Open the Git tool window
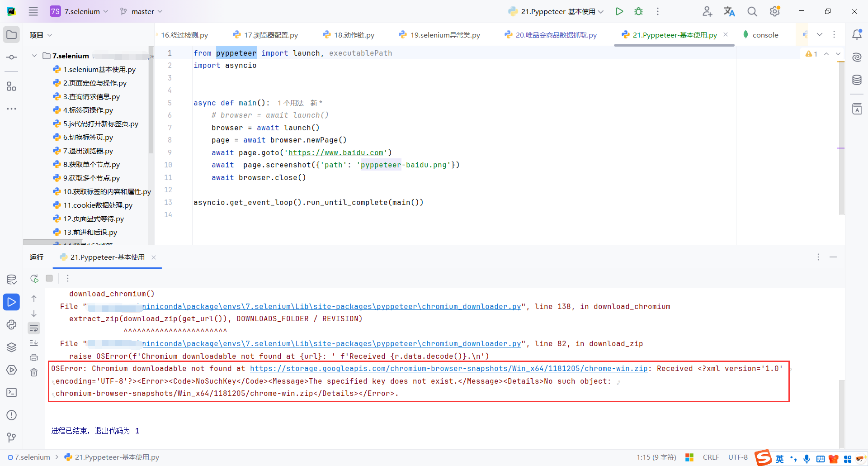The height and width of the screenshot is (466, 868). tap(12, 437)
